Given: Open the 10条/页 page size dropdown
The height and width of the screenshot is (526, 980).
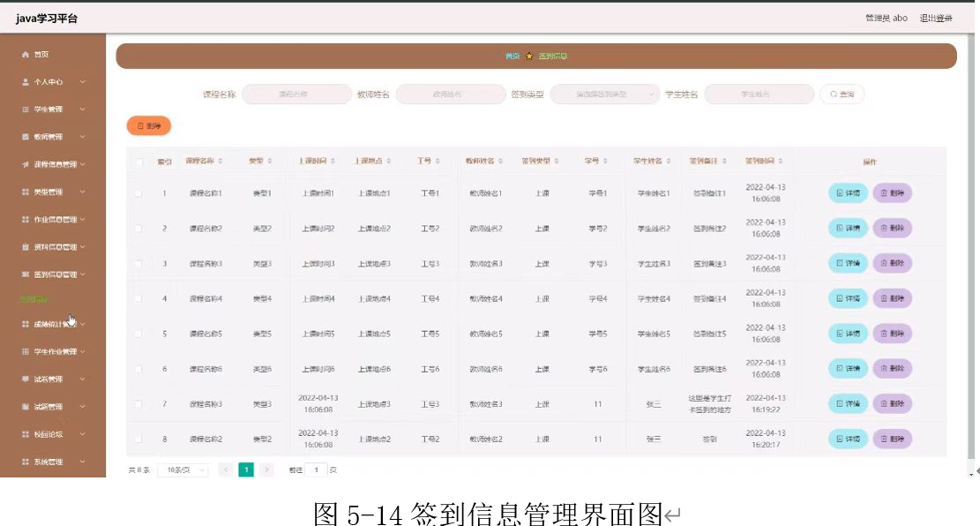Looking at the screenshot, I should 183,470.
